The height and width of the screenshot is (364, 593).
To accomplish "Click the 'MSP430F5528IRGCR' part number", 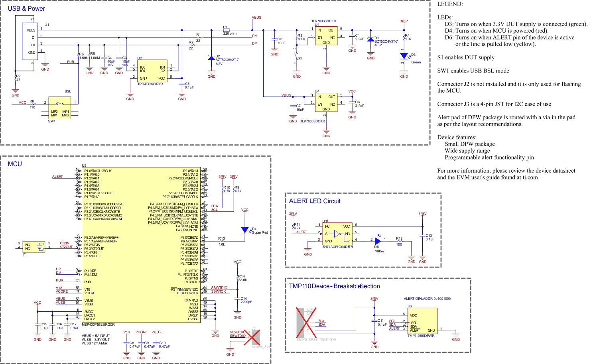I will tap(98, 325).
